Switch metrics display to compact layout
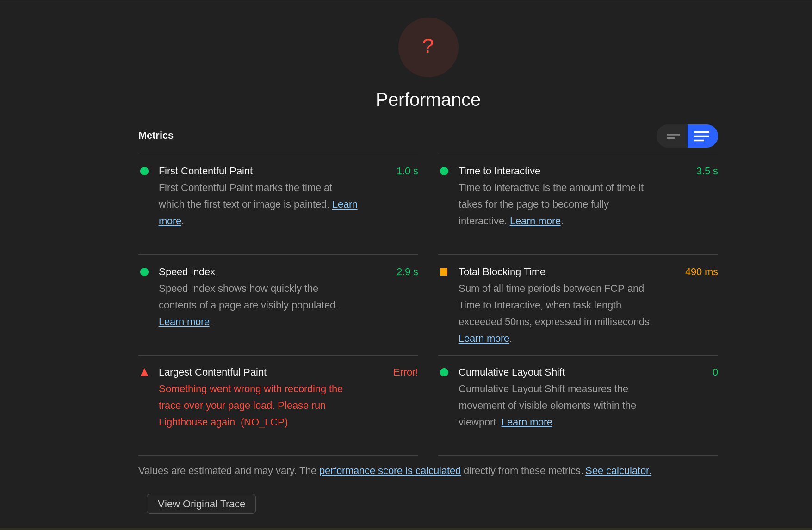The height and width of the screenshot is (530, 812). (x=672, y=136)
